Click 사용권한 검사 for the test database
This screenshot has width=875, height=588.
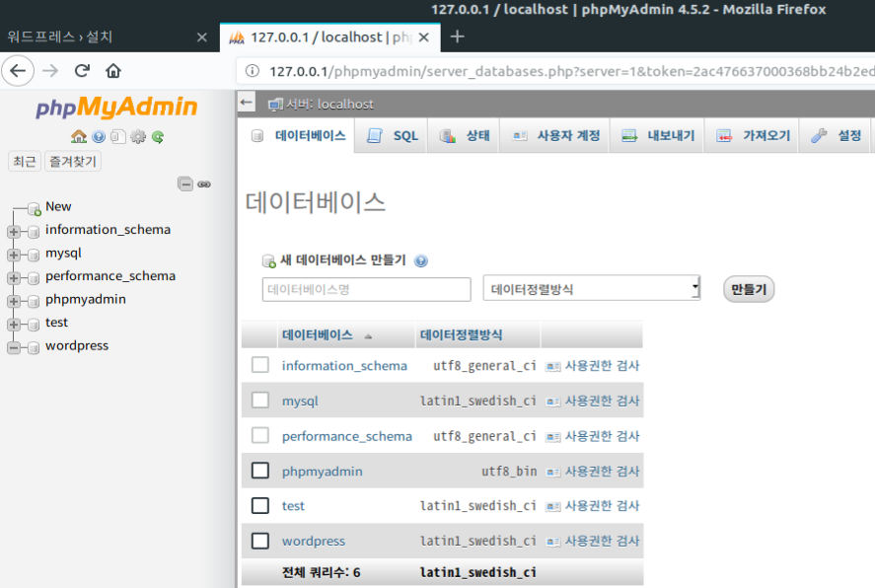(x=602, y=505)
